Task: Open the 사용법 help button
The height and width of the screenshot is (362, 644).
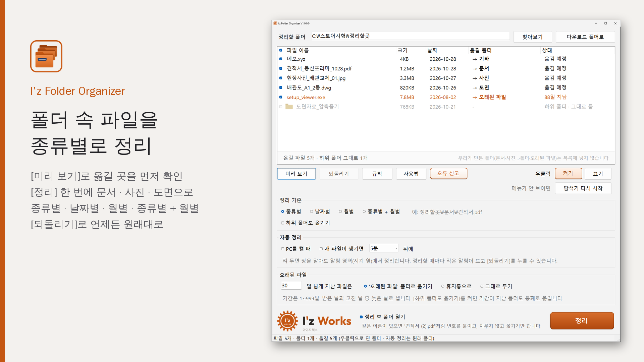Action: pyautogui.click(x=411, y=174)
